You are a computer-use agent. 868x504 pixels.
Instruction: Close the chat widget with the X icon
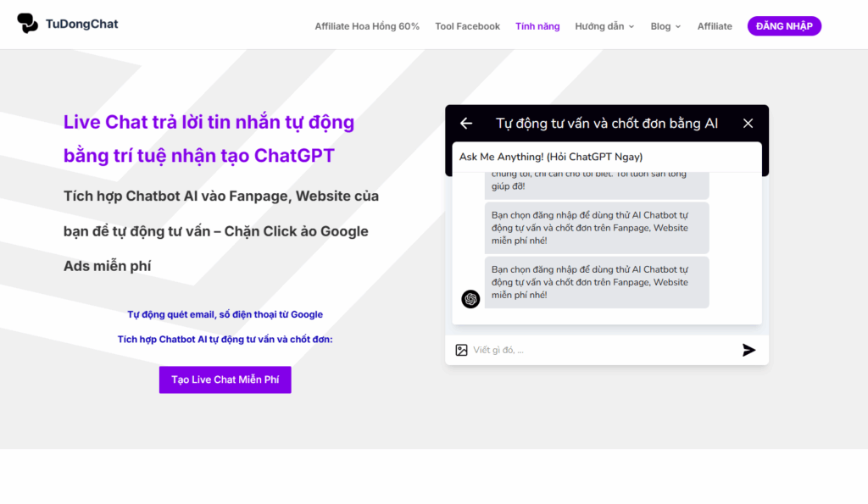748,124
